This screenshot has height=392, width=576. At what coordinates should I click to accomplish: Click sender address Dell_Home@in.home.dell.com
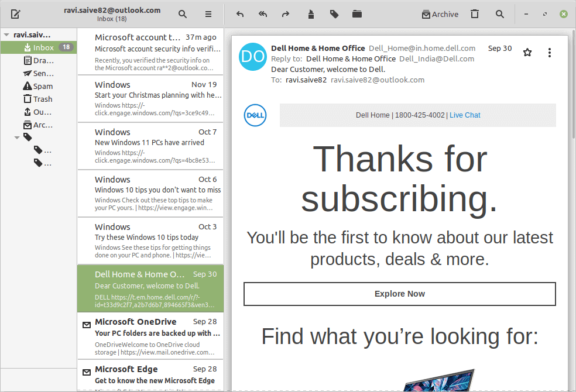[422, 49]
